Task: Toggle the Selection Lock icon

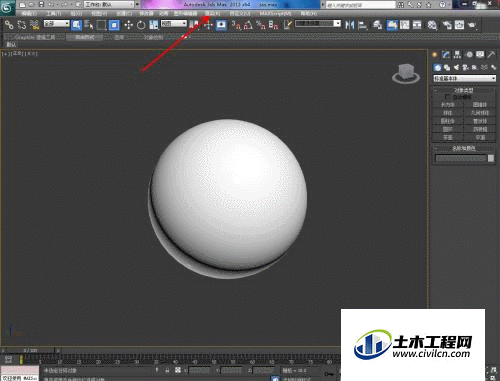Action: 167,370
